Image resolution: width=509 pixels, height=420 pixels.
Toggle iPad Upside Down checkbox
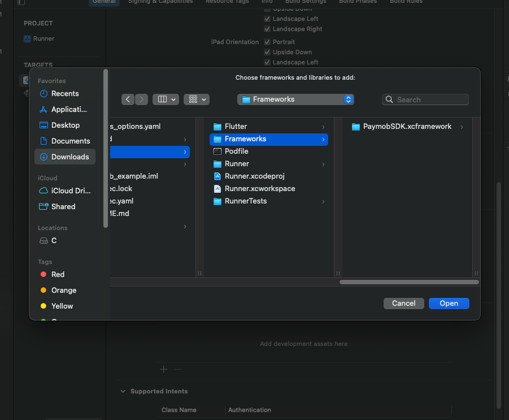[x=267, y=52]
